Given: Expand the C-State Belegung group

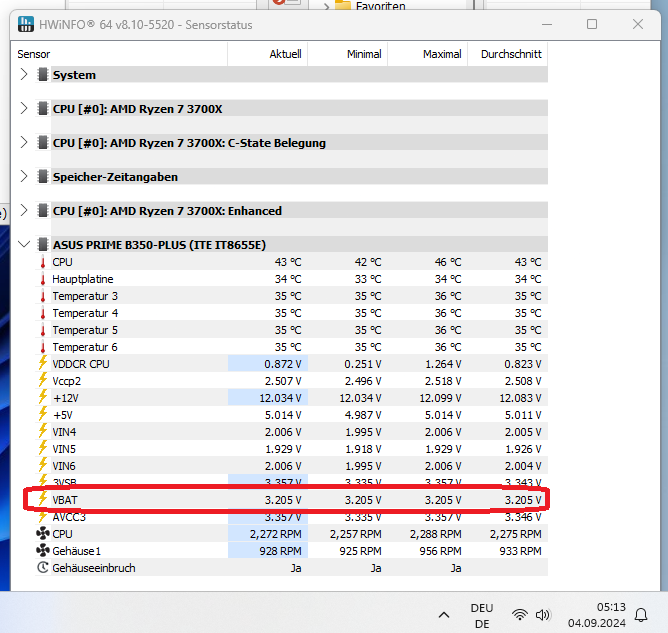Looking at the screenshot, I should (24, 143).
